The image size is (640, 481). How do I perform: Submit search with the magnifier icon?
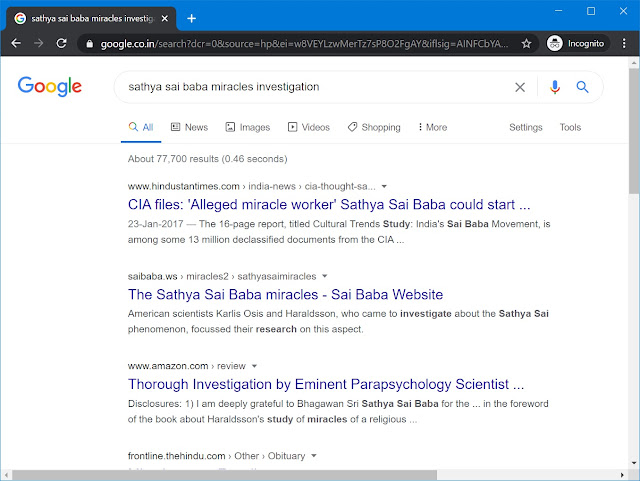pos(582,87)
